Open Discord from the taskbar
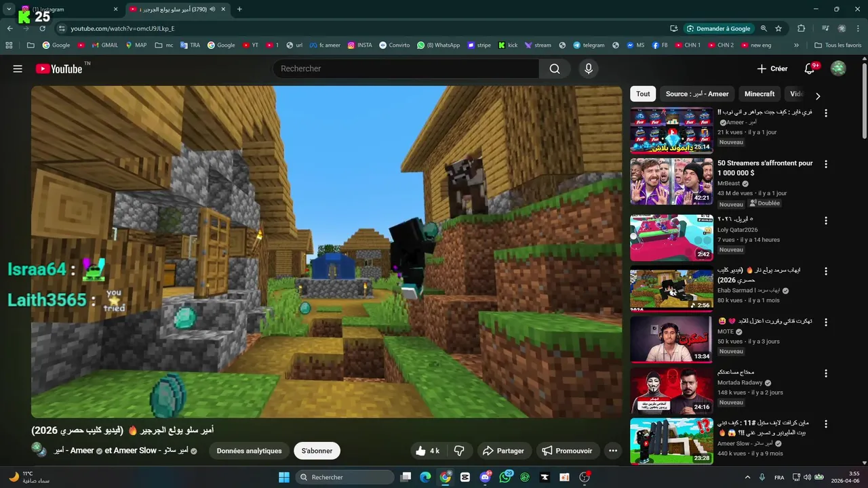The width and height of the screenshot is (868, 488). click(x=485, y=477)
